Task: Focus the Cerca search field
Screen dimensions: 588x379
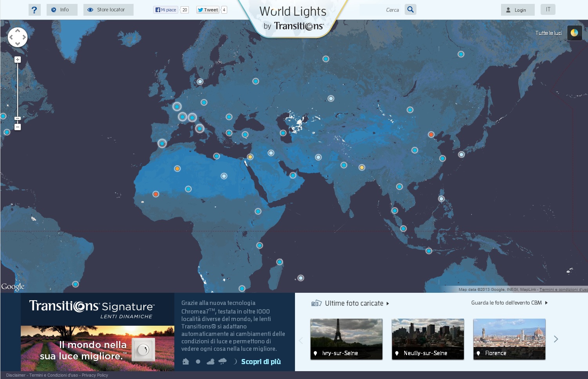Action: (x=381, y=10)
